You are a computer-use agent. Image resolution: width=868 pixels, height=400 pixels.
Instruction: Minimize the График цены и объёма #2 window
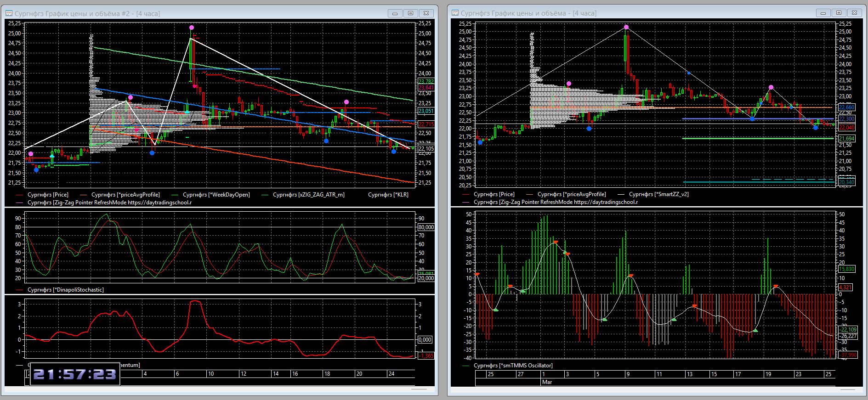coord(395,13)
